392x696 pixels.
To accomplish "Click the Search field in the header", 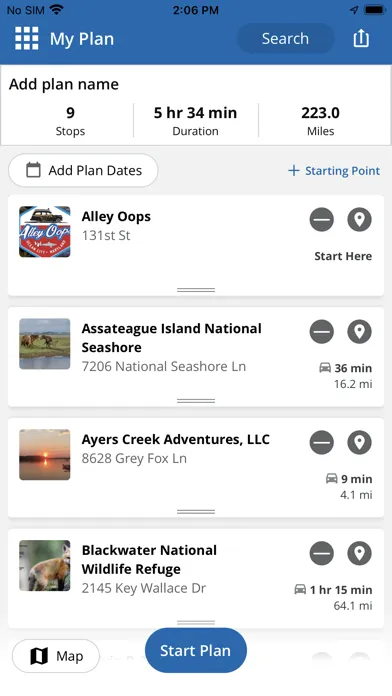I will 285,39.
